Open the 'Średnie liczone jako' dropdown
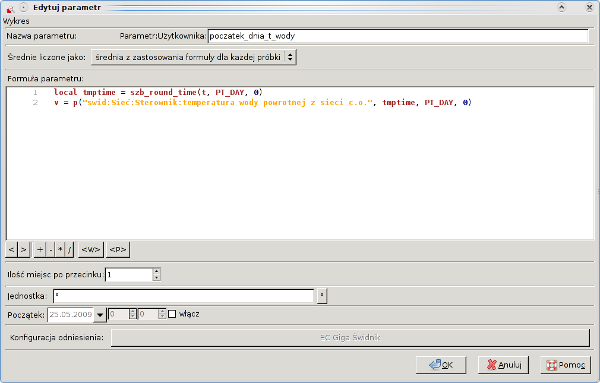The height and width of the screenshot is (383, 600). tap(194, 57)
